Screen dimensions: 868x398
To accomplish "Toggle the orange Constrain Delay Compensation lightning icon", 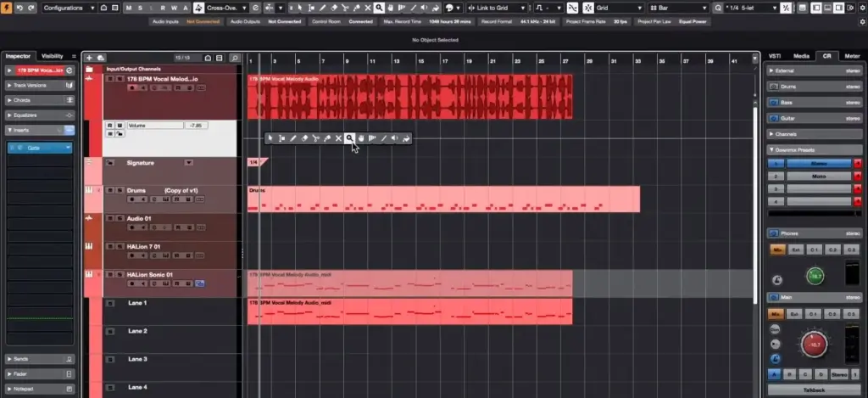I will coord(7,8).
